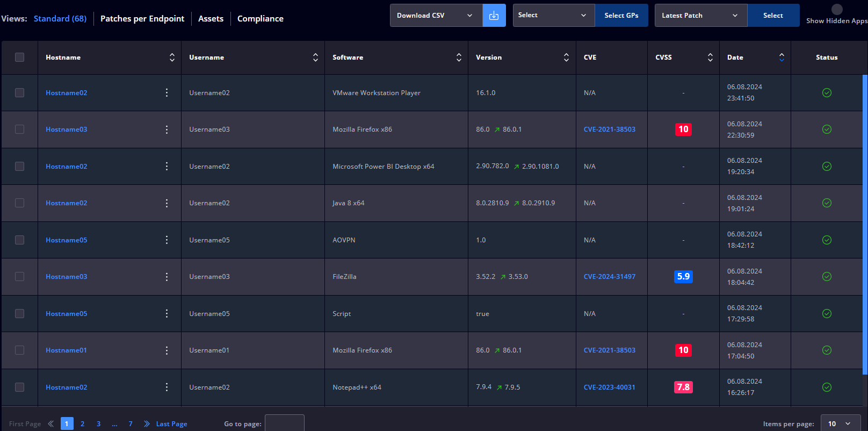Click the status check icon for AOVPN row
This screenshot has height=431, width=868.
pos(827,240)
